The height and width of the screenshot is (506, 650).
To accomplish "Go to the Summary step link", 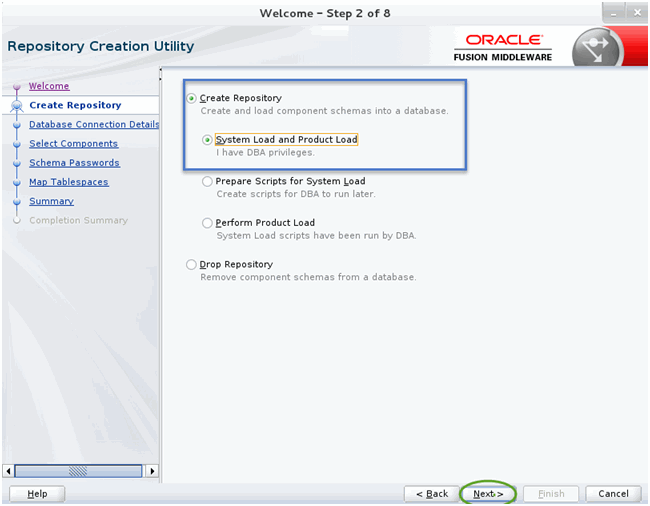I will (x=51, y=201).
